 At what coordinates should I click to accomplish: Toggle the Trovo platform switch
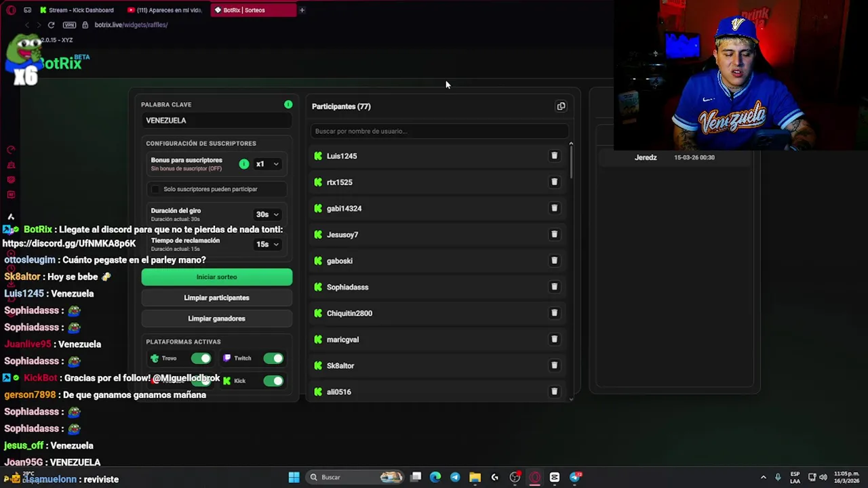click(x=201, y=358)
